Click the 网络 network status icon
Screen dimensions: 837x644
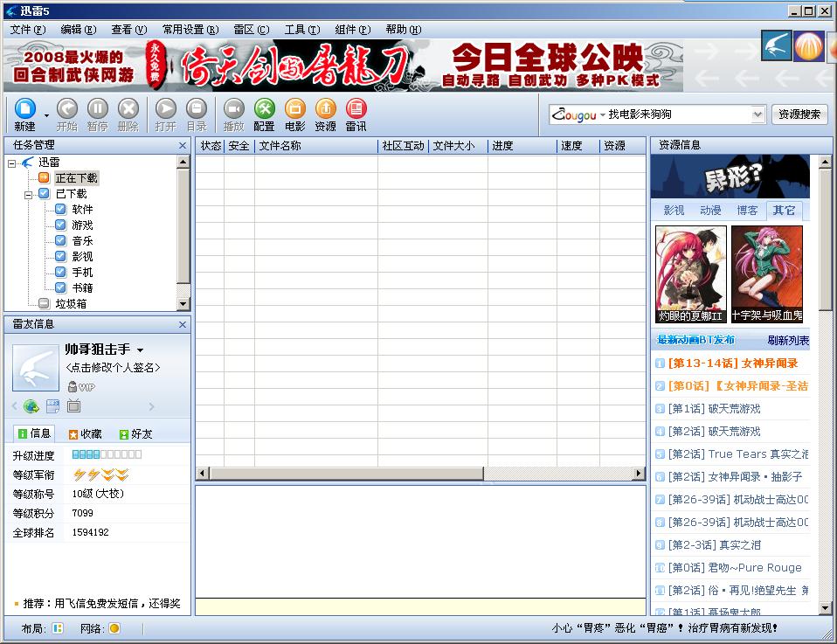pyautogui.click(x=114, y=628)
